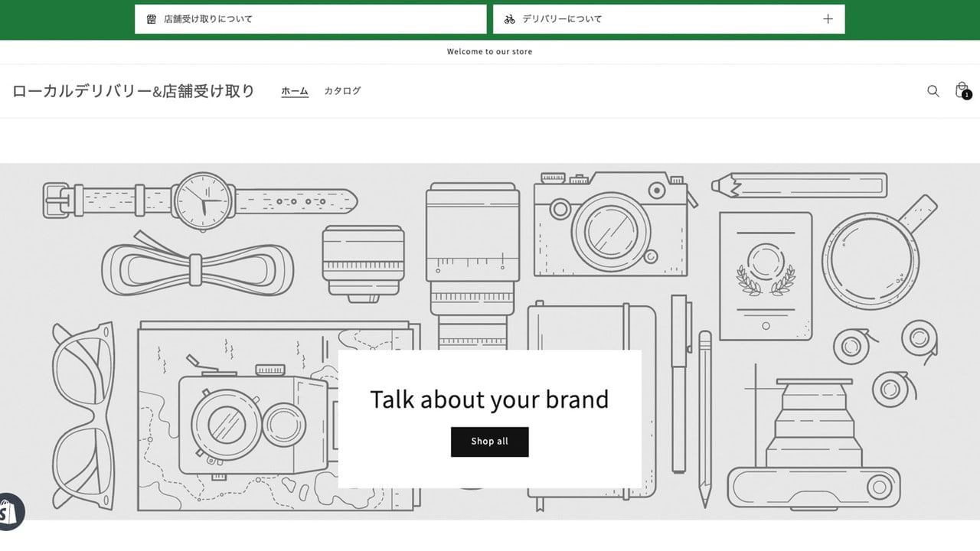Open the カタログ menu item
This screenshot has width=980, height=551.
[342, 91]
